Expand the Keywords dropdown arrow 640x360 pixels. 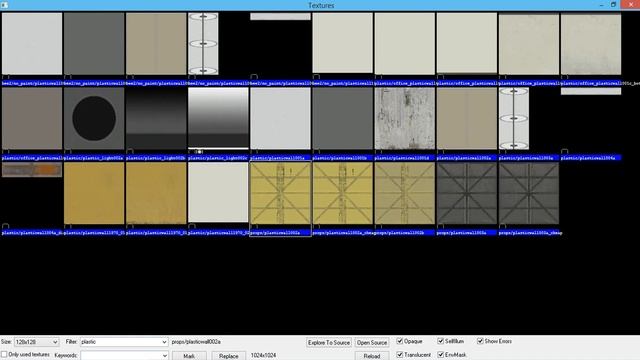tap(164, 356)
